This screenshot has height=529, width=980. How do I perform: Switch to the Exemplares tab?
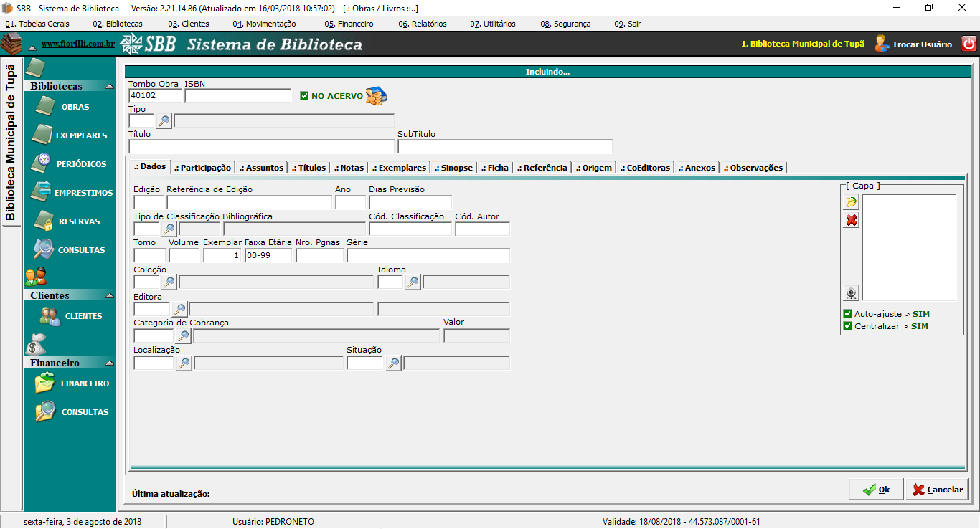[x=400, y=168]
